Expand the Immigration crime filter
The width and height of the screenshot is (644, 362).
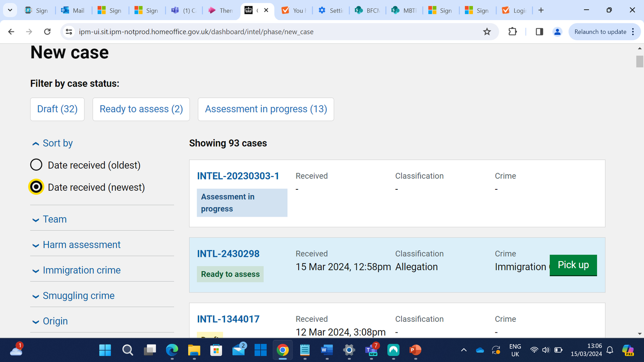(76, 270)
